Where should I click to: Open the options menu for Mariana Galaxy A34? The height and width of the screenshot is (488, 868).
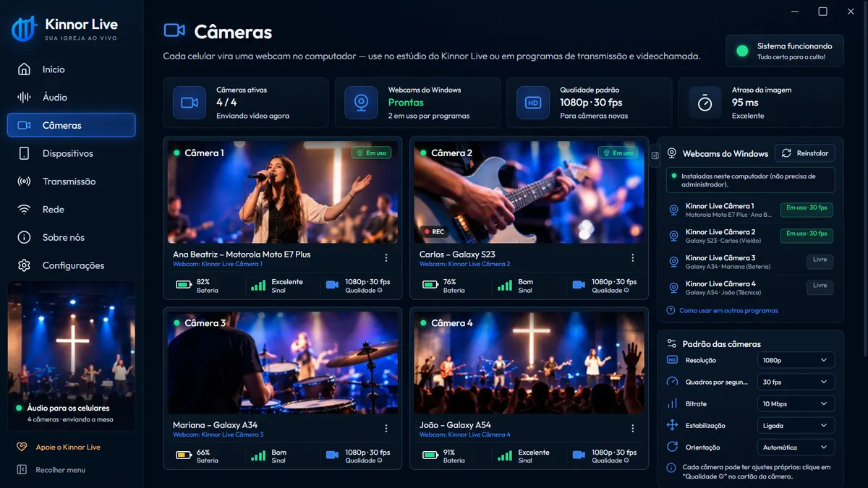pos(386,429)
